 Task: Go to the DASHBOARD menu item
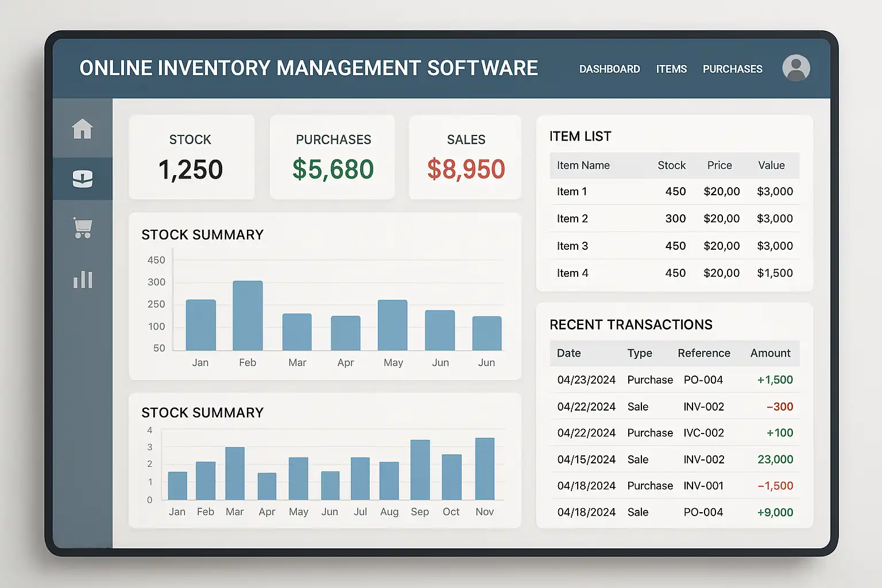(x=609, y=69)
